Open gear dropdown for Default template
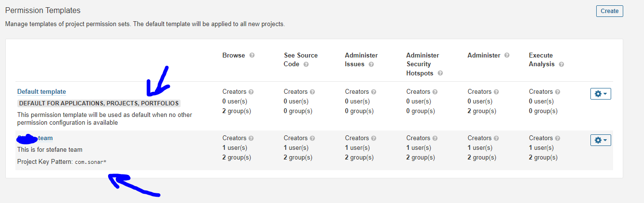This screenshot has height=203, width=644. 601,94
